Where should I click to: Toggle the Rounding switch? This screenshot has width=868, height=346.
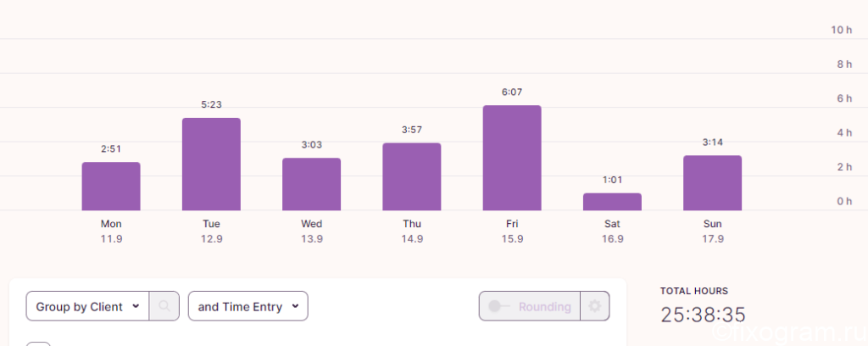pyautogui.click(x=498, y=306)
